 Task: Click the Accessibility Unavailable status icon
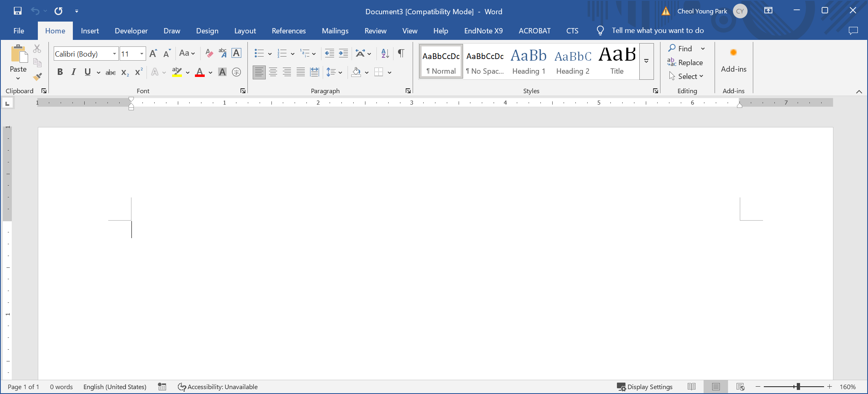pyautogui.click(x=182, y=387)
